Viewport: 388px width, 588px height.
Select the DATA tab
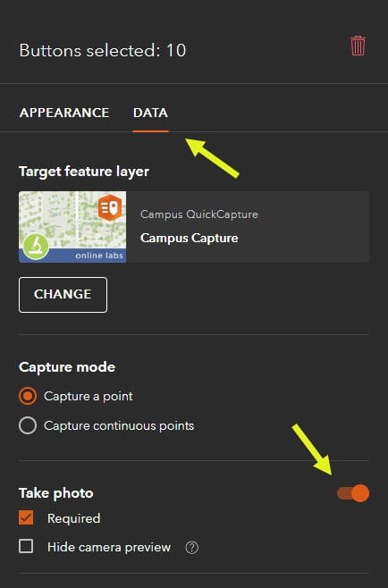coord(150,113)
